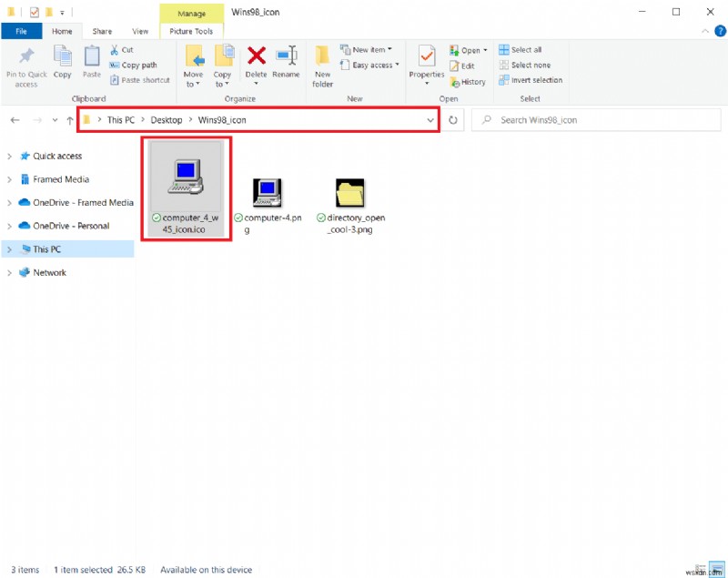The width and height of the screenshot is (728, 578).
Task: Open the Move to menu
Action: pyautogui.click(x=193, y=66)
